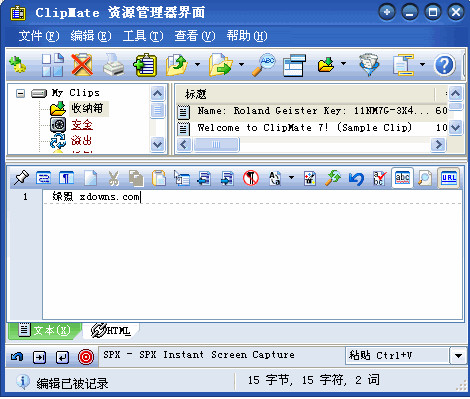Viewport: 470px width, 399px height.
Task: Open dropdown next to bracketed document icon
Action: click(422, 64)
